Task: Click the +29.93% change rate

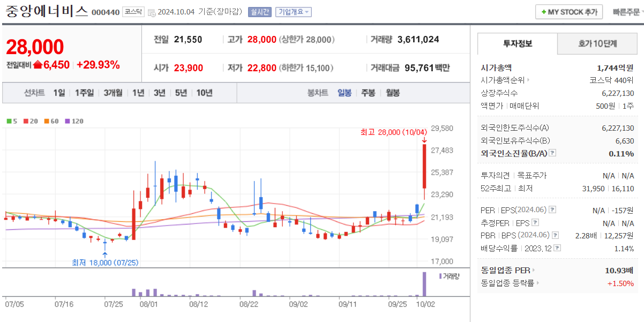Action: (x=98, y=65)
